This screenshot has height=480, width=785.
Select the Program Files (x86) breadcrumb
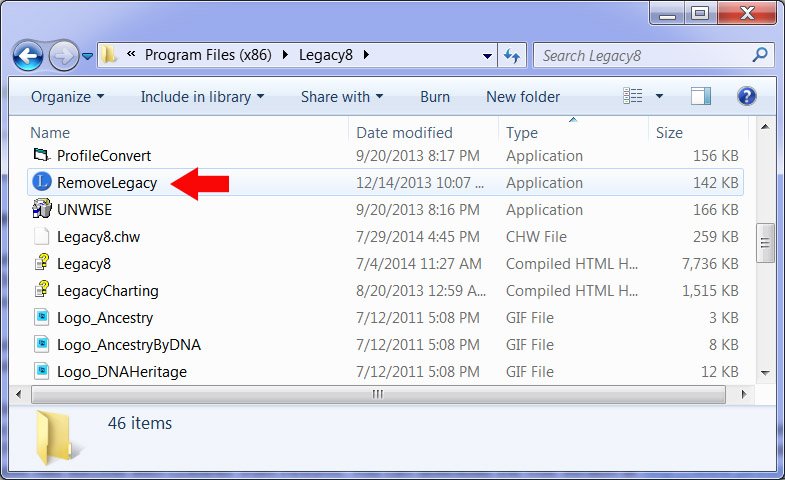(208, 55)
